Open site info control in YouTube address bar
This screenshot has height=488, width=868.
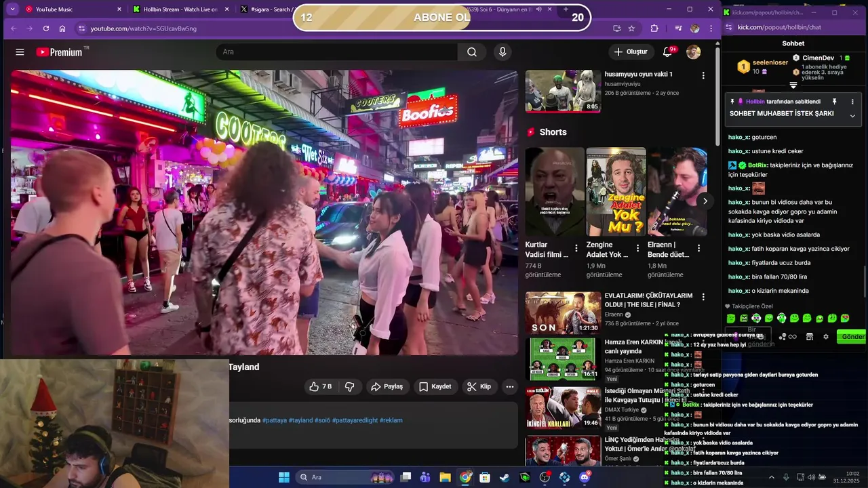coord(81,28)
